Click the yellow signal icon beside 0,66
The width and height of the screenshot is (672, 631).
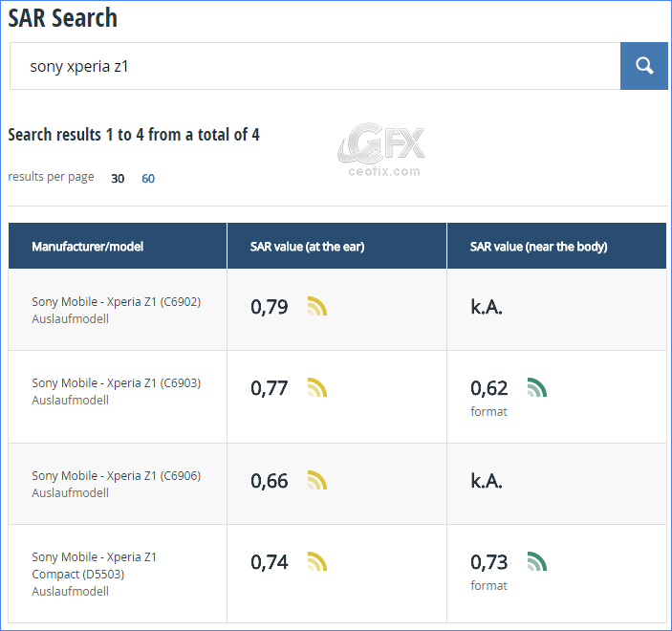(x=317, y=480)
